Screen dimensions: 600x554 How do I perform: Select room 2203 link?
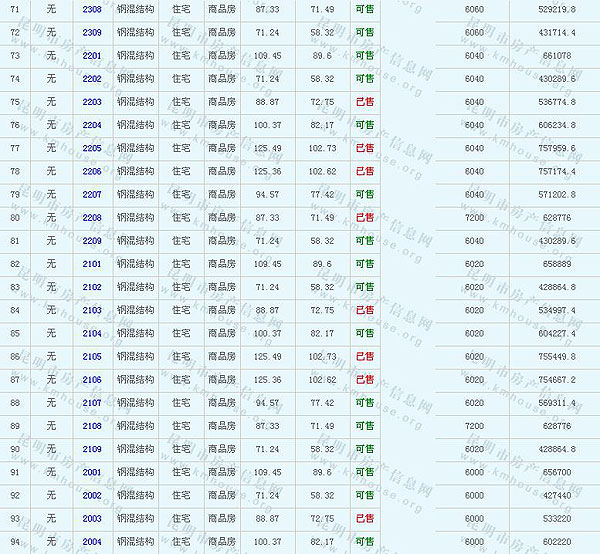(92, 101)
